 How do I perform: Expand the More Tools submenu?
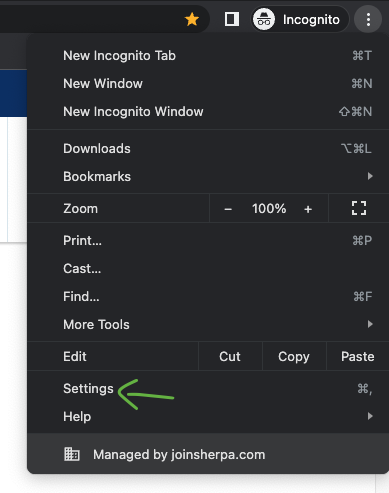[x=208, y=325]
